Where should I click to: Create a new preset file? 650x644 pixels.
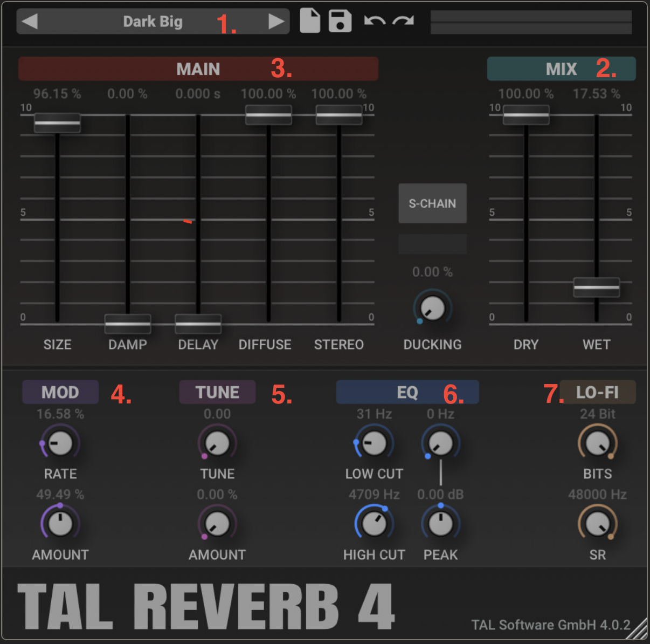(x=310, y=21)
